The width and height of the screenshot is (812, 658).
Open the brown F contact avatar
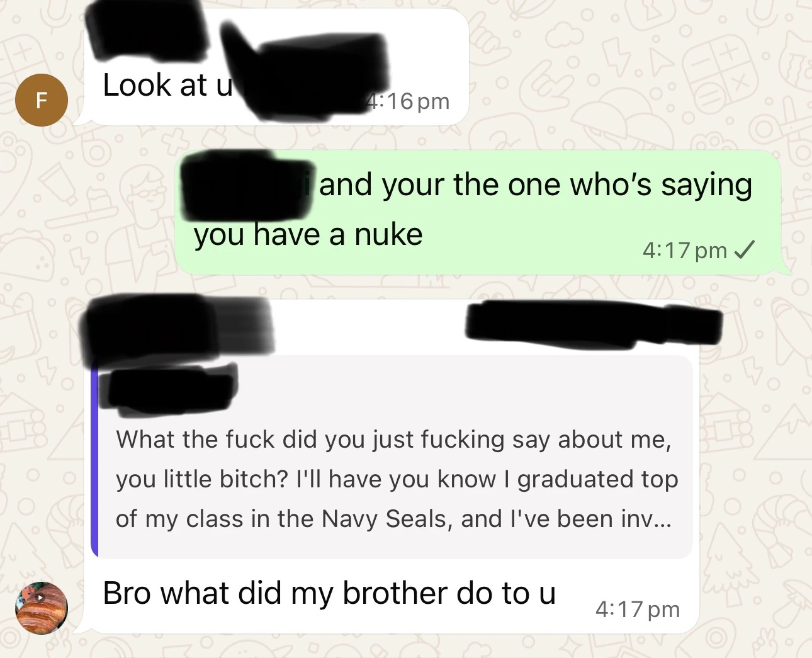click(x=42, y=100)
